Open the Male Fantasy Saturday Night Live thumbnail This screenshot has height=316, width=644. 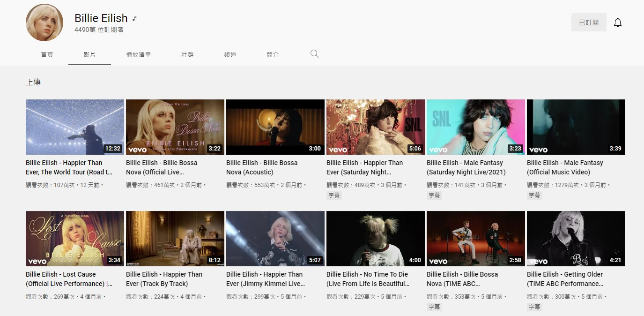pyautogui.click(x=476, y=127)
